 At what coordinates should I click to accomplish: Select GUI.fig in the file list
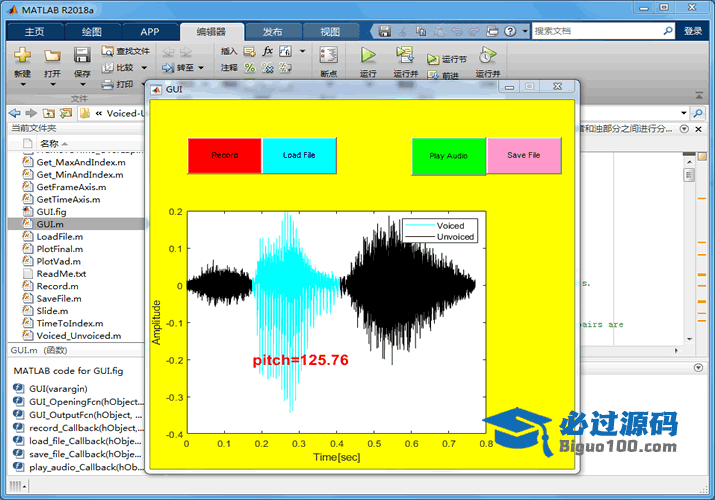click(77, 211)
